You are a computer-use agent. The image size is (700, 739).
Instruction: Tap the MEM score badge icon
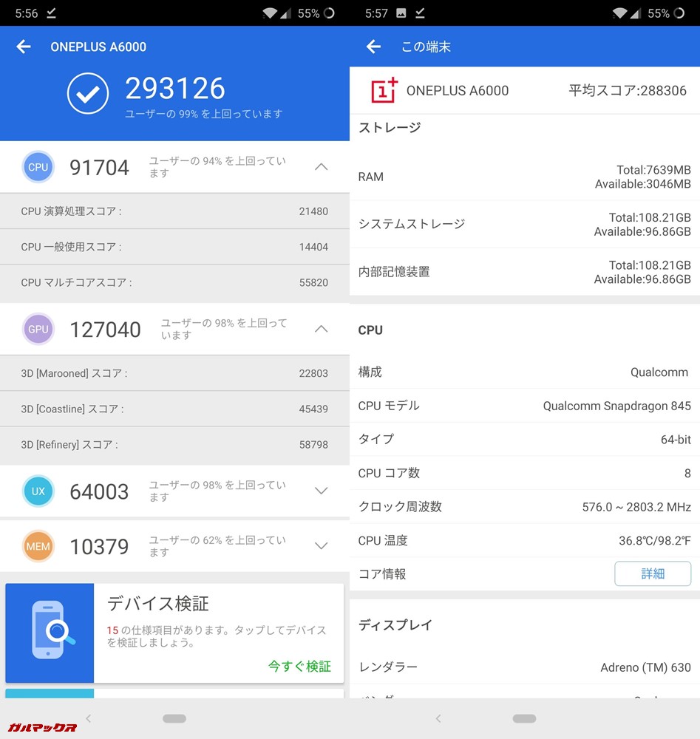pos(38,546)
